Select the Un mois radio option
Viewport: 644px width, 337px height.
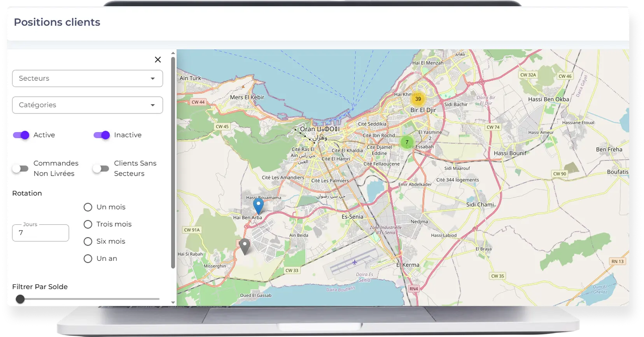pyautogui.click(x=88, y=207)
